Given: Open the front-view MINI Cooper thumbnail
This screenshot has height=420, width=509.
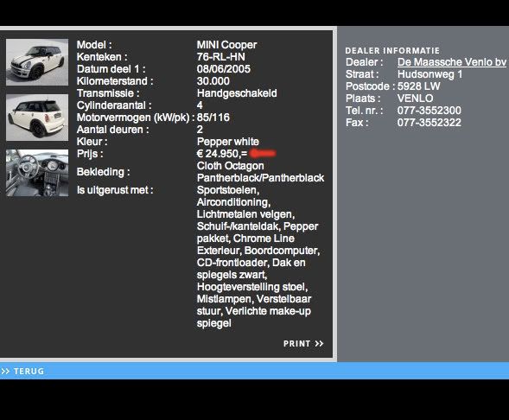Looking at the screenshot, I should pos(37,62).
